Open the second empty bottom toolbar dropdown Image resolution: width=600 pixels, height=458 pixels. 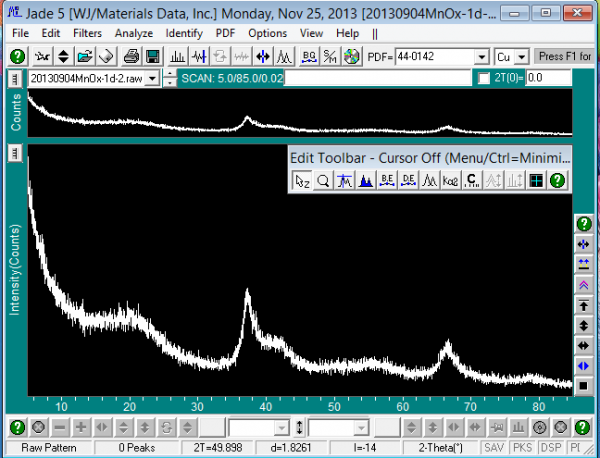362,428
